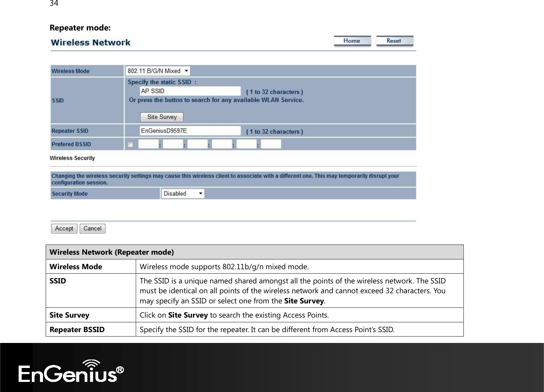Click the last Prefered BSSID octet field
The image size is (544, 392).
(x=271, y=144)
